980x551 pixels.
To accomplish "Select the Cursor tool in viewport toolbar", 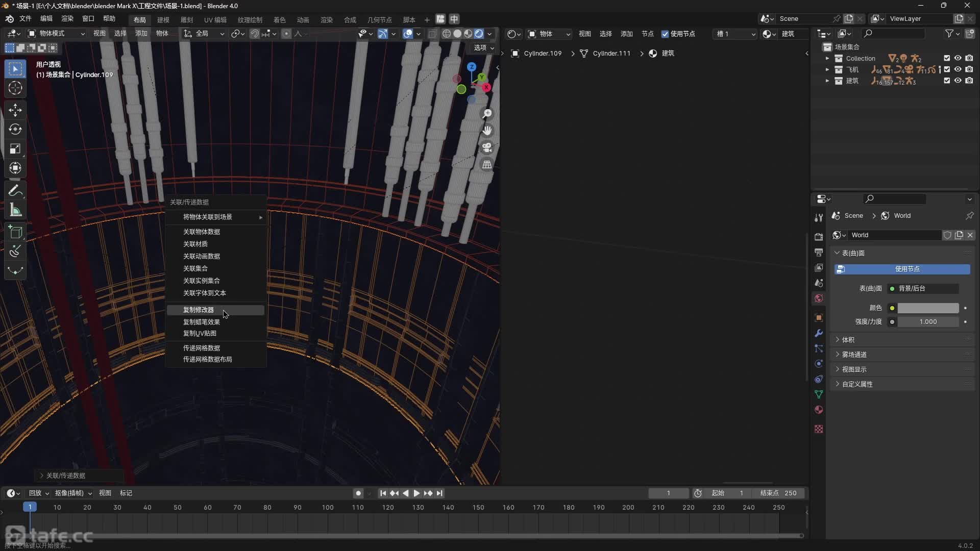I will click(x=15, y=88).
